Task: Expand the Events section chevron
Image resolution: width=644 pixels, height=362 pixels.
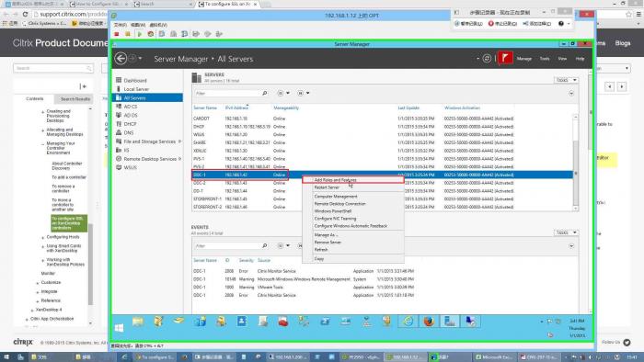Action: pyautogui.click(x=571, y=246)
